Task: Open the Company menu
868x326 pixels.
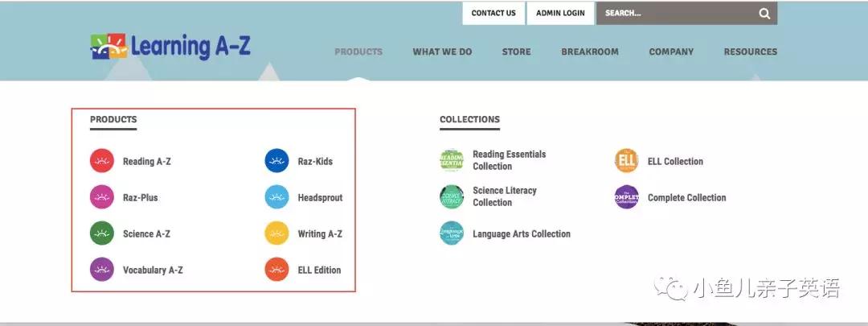Action: click(x=671, y=52)
